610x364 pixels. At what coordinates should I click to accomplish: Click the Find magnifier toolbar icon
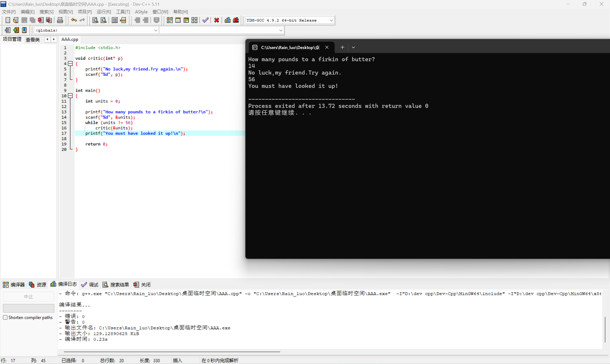tap(95, 20)
